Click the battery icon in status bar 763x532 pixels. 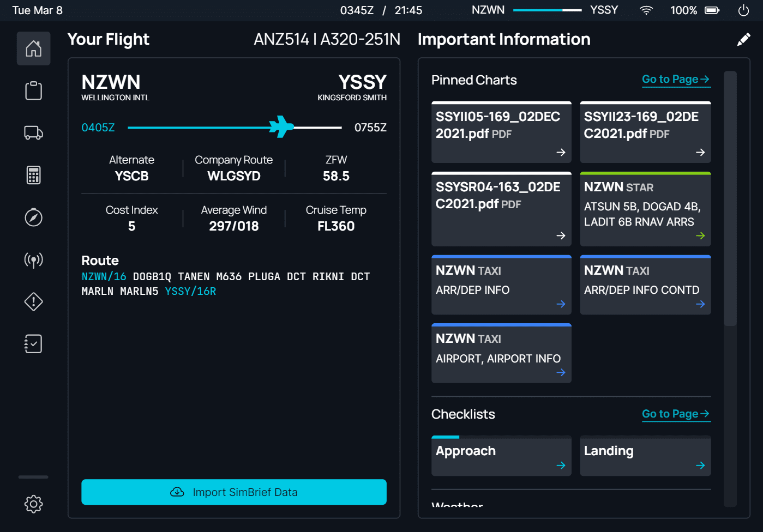point(712,10)
